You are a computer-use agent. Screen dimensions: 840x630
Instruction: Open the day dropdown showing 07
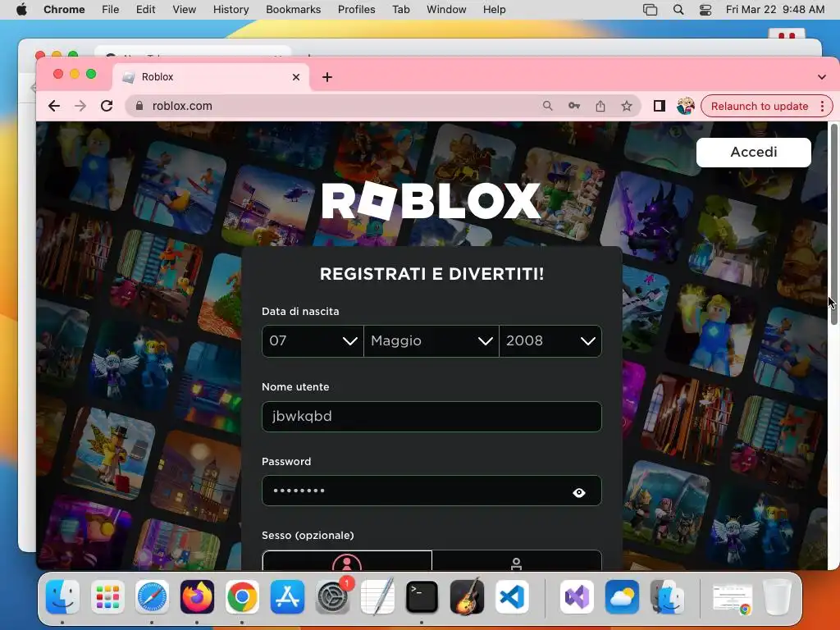click(x=313, y=340)
